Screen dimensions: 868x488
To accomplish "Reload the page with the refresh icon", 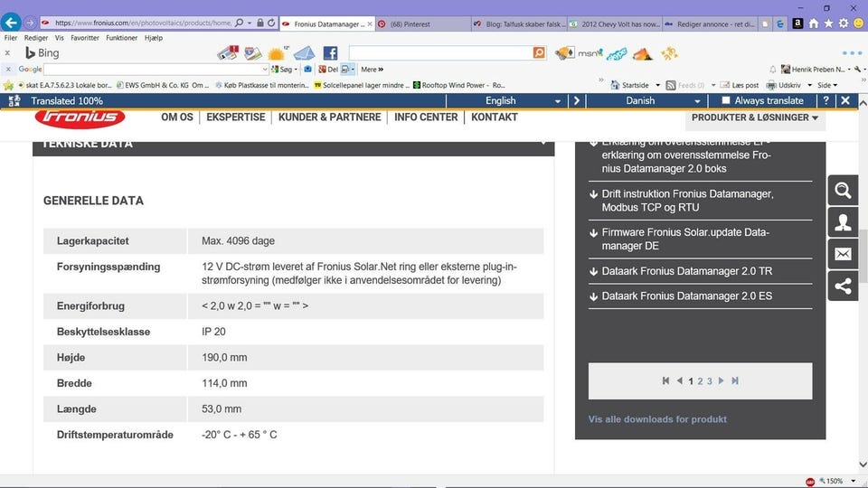I will coord(271,23).
